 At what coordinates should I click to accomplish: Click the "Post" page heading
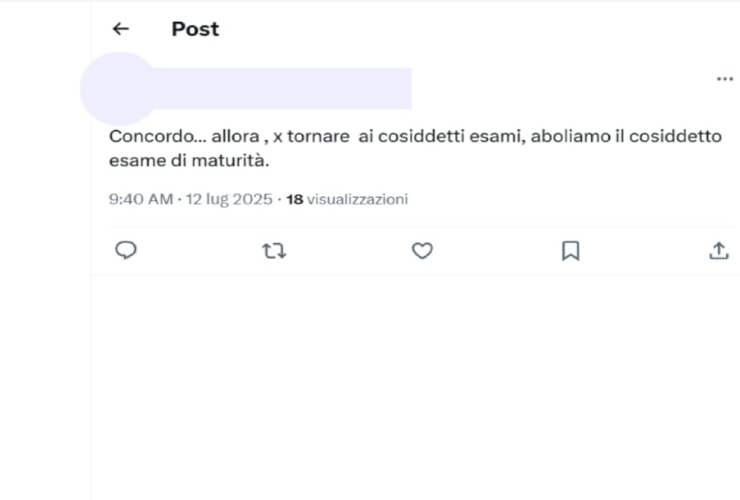click(x=195, y=29)
